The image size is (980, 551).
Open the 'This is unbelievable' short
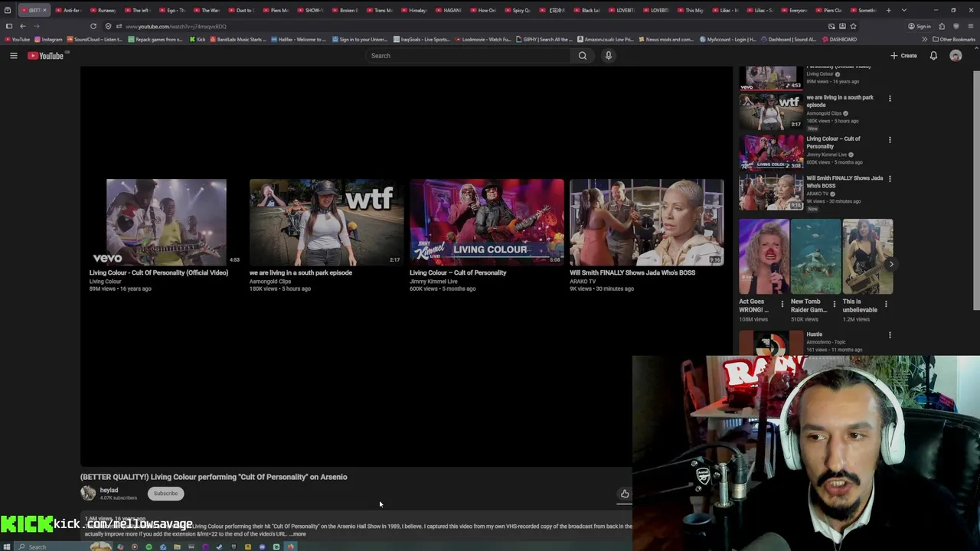pyautogui.click(x=867, y=256)
